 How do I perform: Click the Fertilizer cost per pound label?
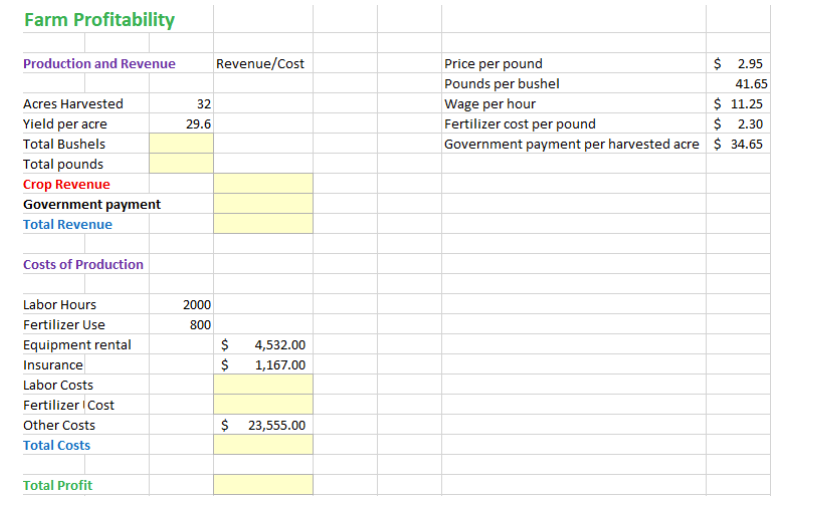[519, 124]
